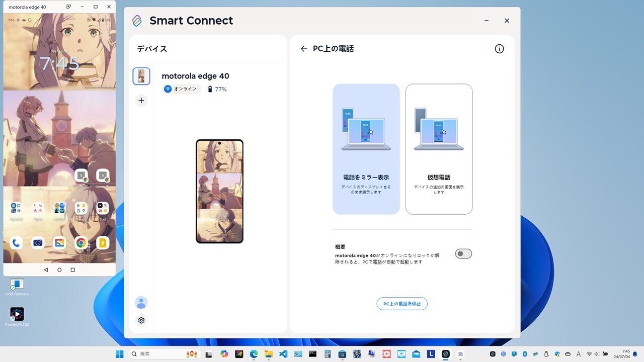Click the デバイス panel heading
644x362 pixels.
point(152,49)
